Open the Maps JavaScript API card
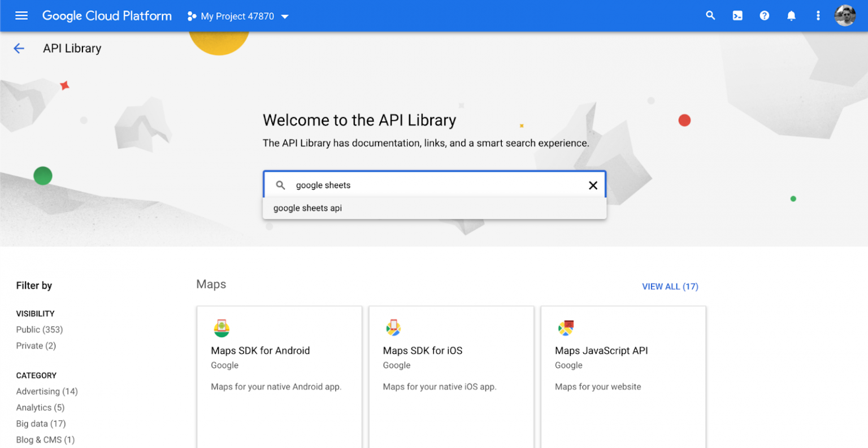 point(623,377)
